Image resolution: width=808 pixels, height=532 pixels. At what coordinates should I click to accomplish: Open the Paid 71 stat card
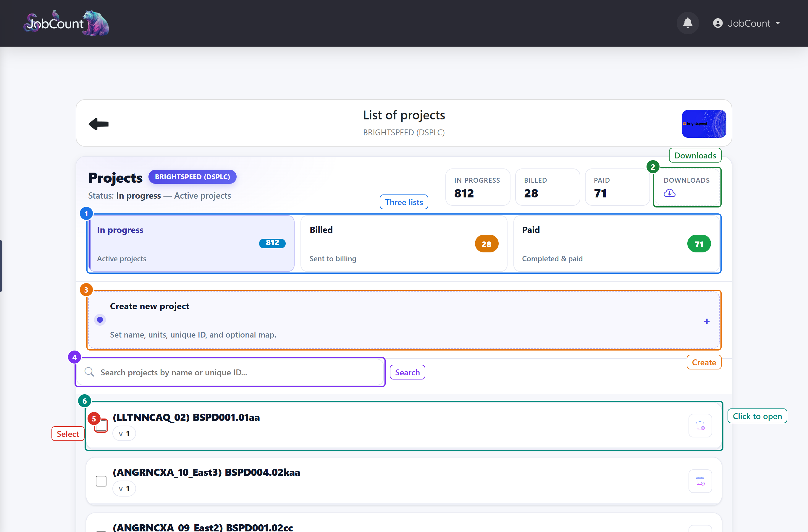tap(617, 187)
